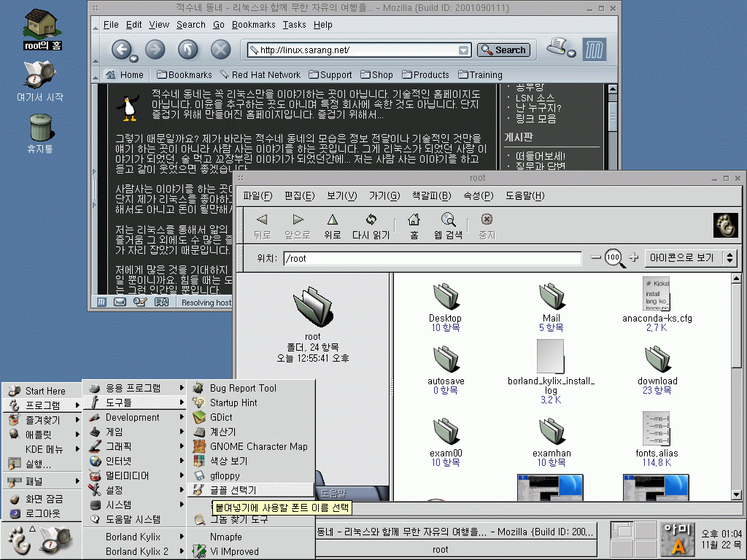Switch to Mozilla window in taskbar
The width and height of the screenshot is (747, 560).
455,532
